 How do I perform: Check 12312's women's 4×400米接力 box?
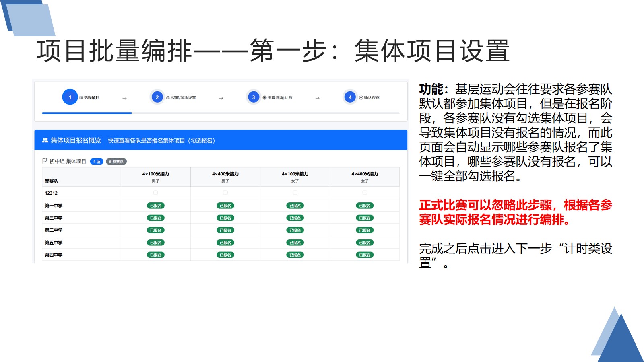[x=365, y=193]
